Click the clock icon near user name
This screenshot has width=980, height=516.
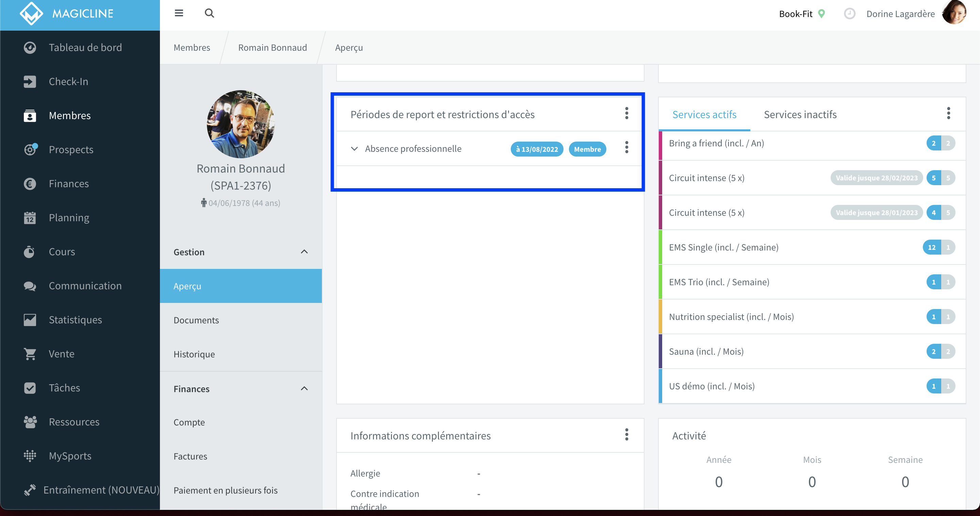[x=850, y=14]
